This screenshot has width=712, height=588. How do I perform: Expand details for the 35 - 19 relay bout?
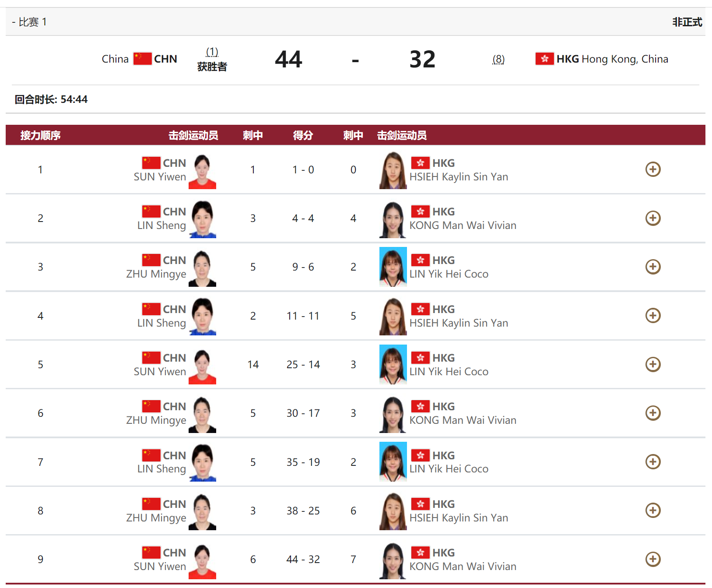(652, 461)
